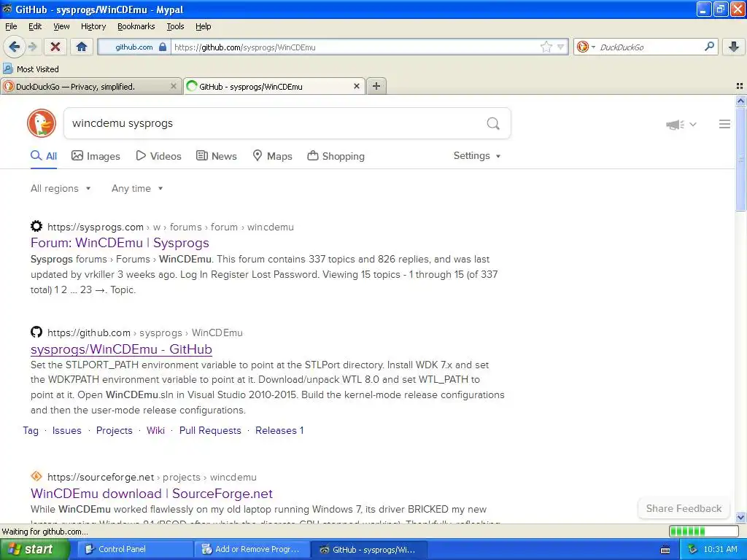Open the DuckDuckGo search engine selector

coord(586,47)
